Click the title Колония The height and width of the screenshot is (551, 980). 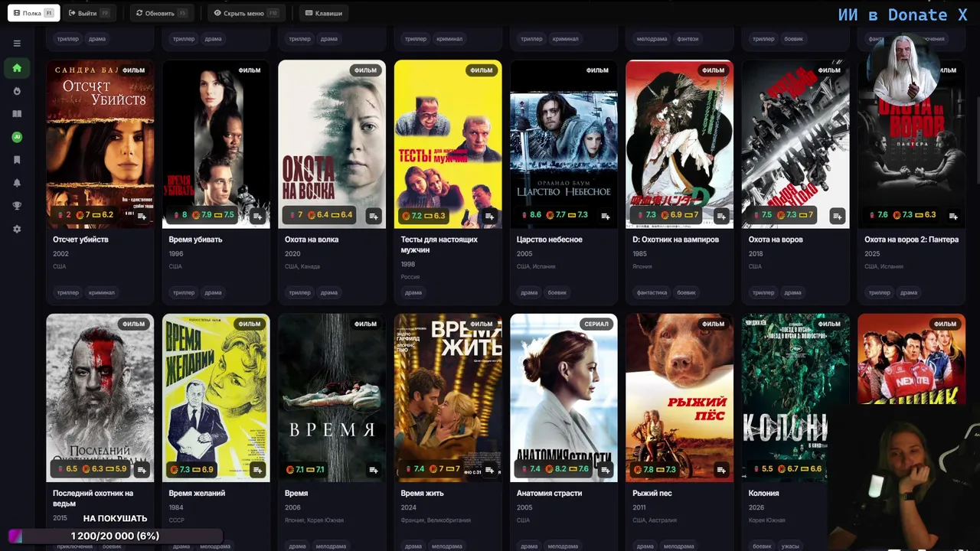tap(764, 494)
